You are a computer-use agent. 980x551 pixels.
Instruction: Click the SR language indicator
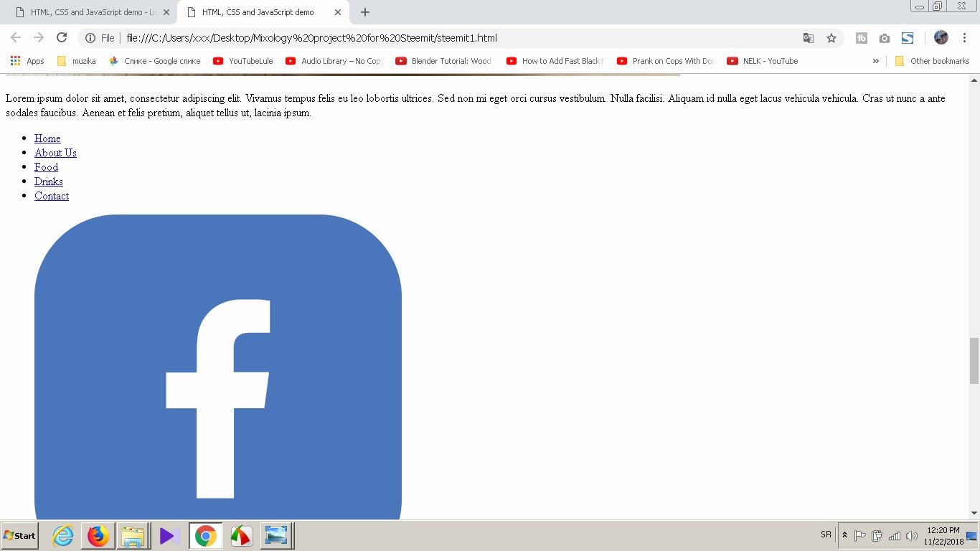coord(826,535)
